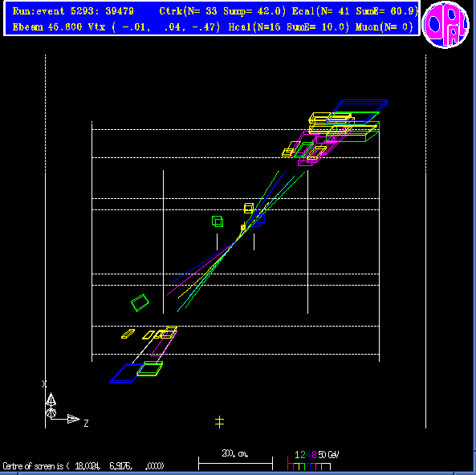Click the large blue parallelogram at bottom left
This screenshot has height=475, width=476.
pyautogui.click(x=127, y=373)
